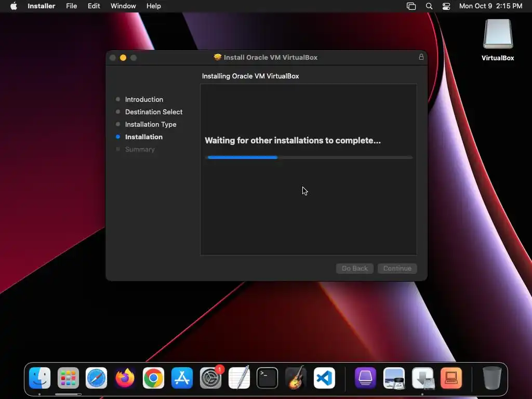Launch GarageBand from the Dock

coord(296,378)
